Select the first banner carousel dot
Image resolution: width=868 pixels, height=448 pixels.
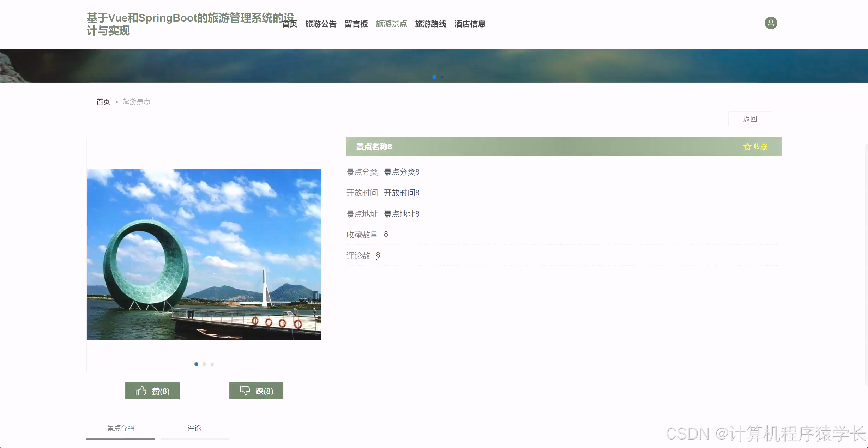click(x=434, y=77)
